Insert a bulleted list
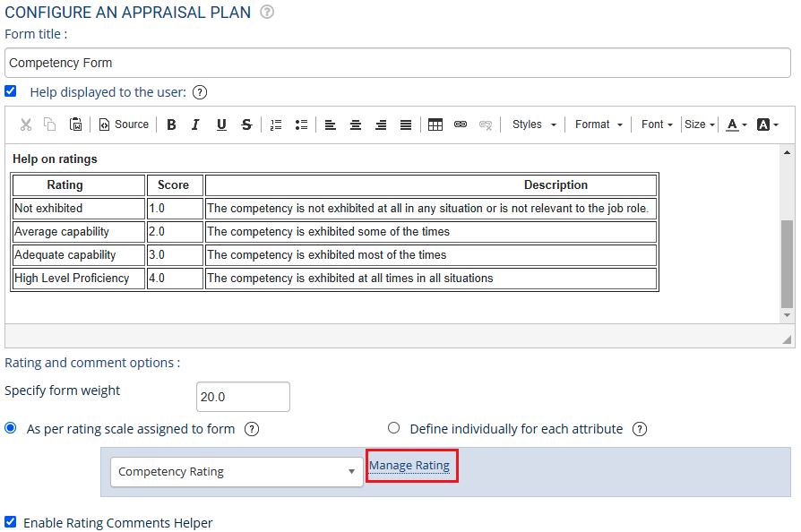Image resolution: width=801 pixels, height=532 pixels. (x=301, y=125)
